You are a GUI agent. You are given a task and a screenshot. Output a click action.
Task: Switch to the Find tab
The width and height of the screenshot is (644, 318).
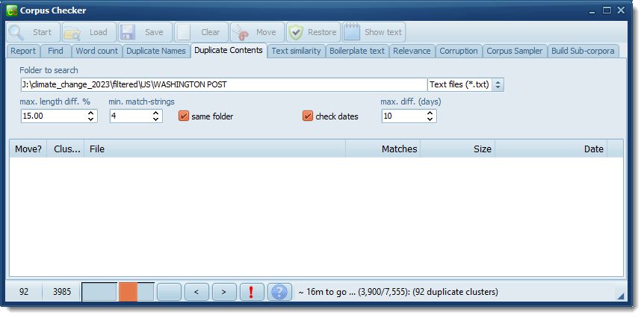[x=55, y=51]
